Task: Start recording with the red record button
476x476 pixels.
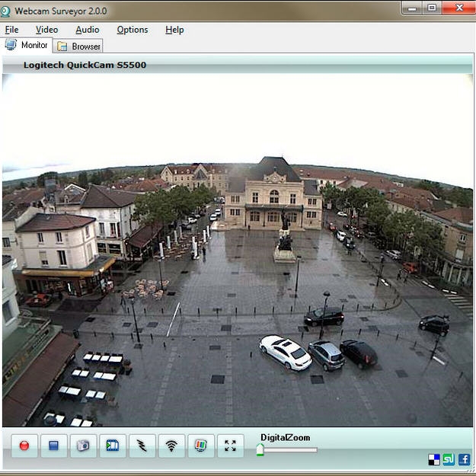Action: (x=24, y=446)
